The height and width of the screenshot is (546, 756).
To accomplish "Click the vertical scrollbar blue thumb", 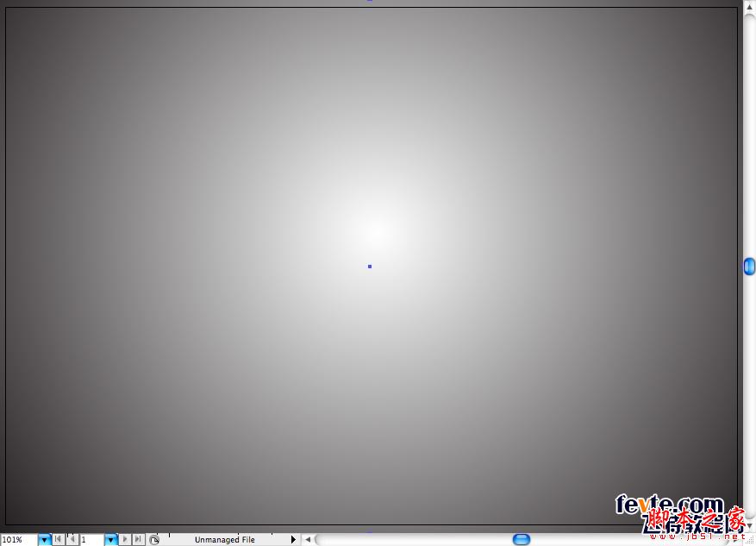I will click(x=749, y=267).
